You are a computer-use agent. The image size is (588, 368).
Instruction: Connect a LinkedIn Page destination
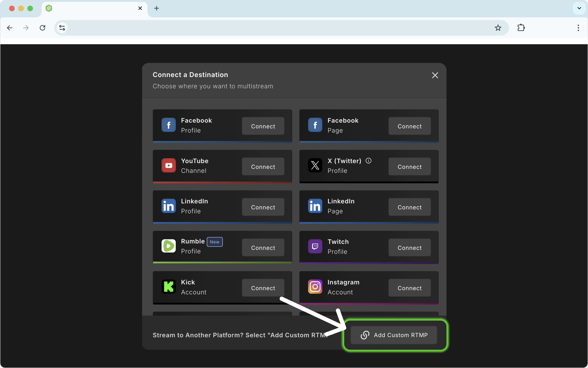pyautogui.click(x=409, y=207)
